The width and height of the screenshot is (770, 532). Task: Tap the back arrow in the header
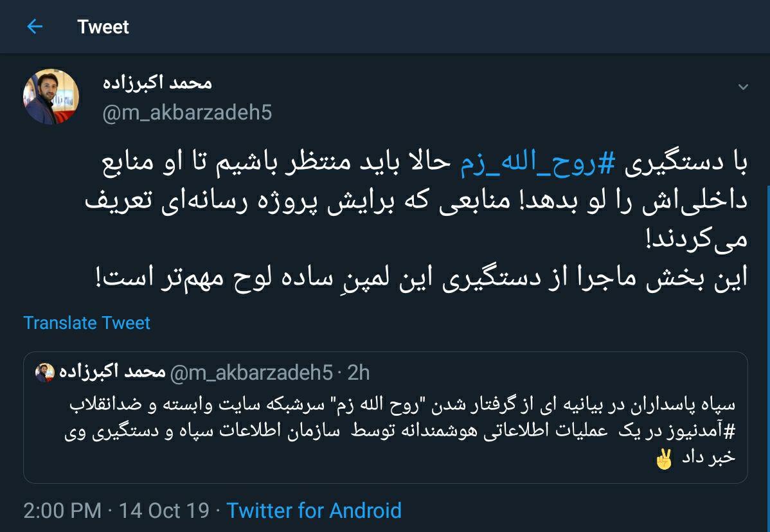35,27
